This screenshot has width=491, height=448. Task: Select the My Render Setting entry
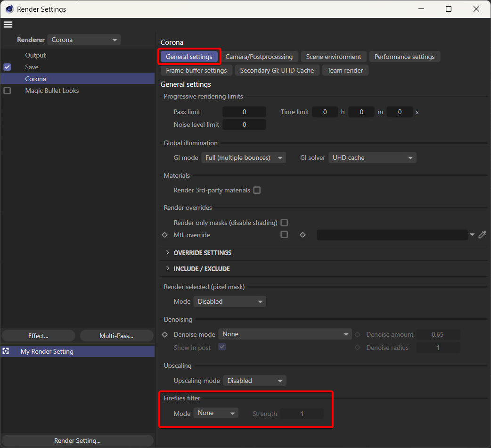[x=77, y=351]
